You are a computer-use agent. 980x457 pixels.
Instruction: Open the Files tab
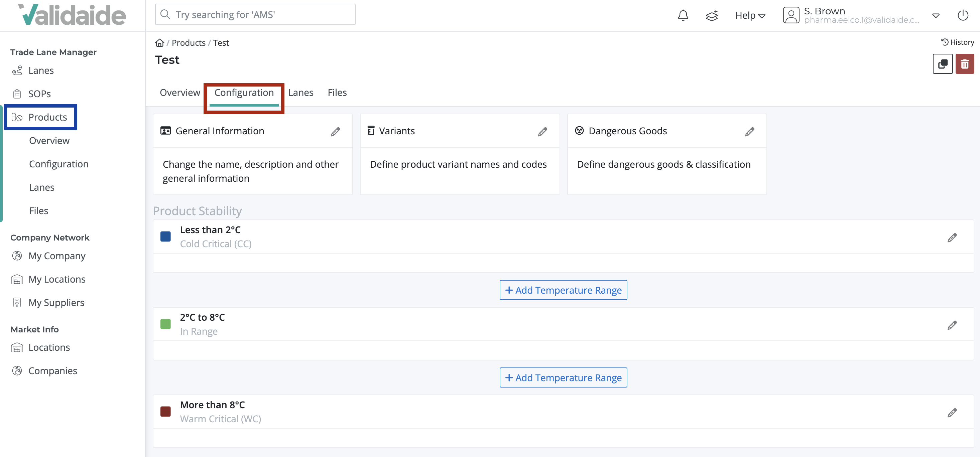[x=337, y=93]
